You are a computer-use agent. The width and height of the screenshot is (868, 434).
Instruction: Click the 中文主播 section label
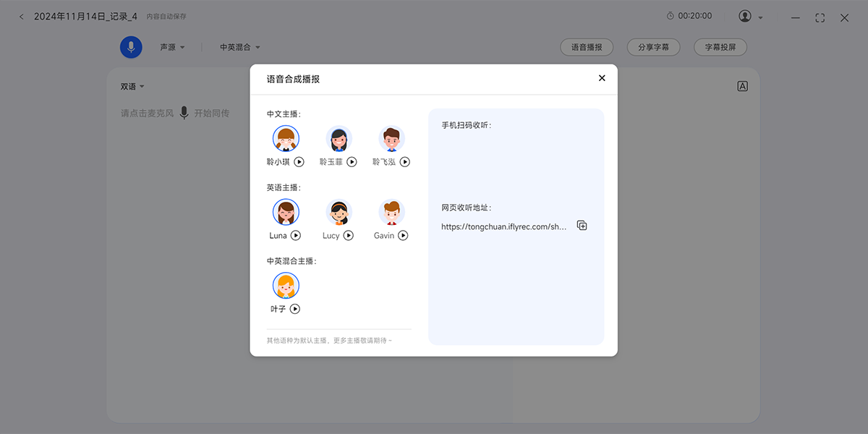pyautogui.click(x=284, y=114)
